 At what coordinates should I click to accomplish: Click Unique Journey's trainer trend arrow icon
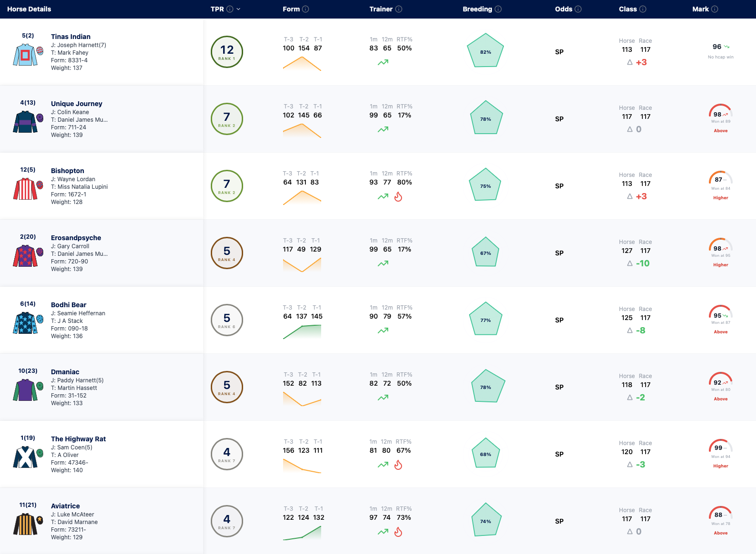pos(383,129)
